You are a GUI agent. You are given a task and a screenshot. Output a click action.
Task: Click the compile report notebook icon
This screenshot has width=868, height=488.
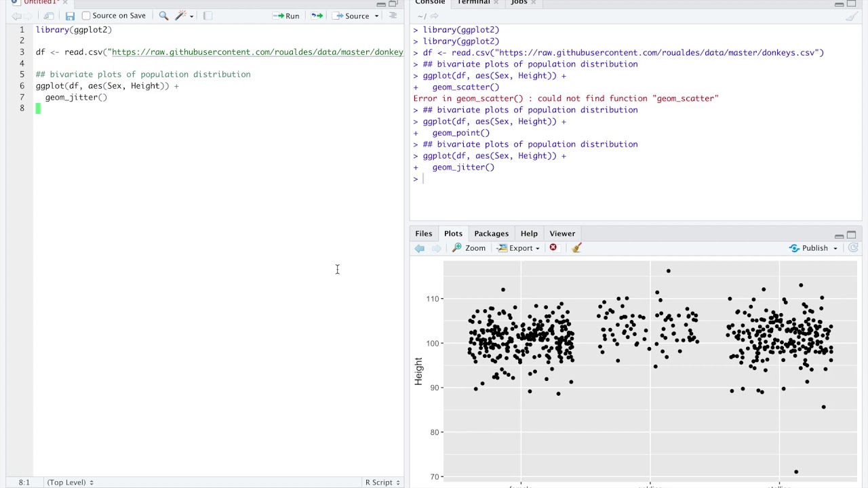[208, 16]
